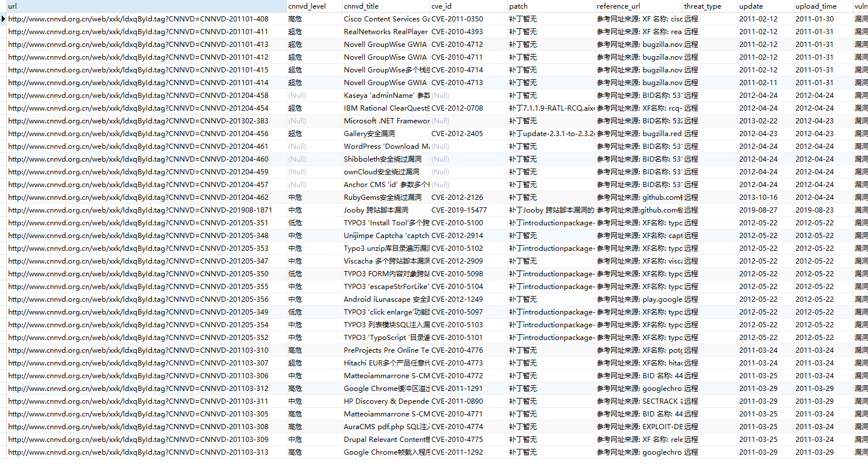Click update date cell 2013-10-16
This screenshot has height=468, width=868.
(766, 198)
